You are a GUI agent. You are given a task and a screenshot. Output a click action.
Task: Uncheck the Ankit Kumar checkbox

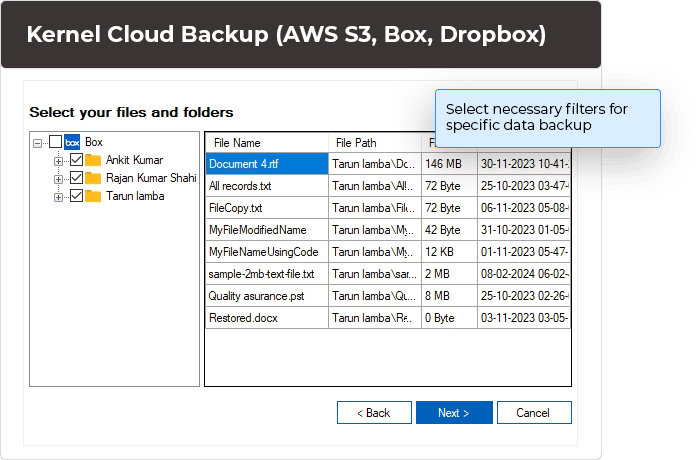click(x=76, y=160)
